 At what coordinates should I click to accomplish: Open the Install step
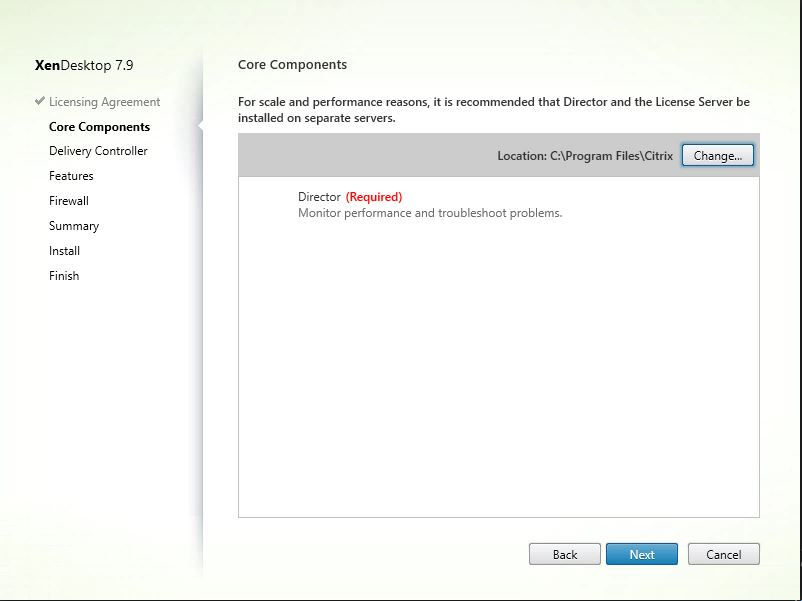[64, 251]
